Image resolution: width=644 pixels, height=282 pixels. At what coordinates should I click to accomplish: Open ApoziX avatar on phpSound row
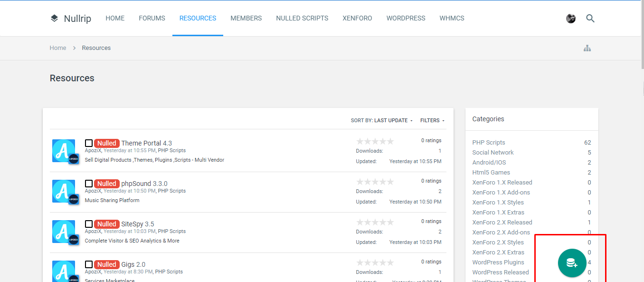click(x=64, y=191)
